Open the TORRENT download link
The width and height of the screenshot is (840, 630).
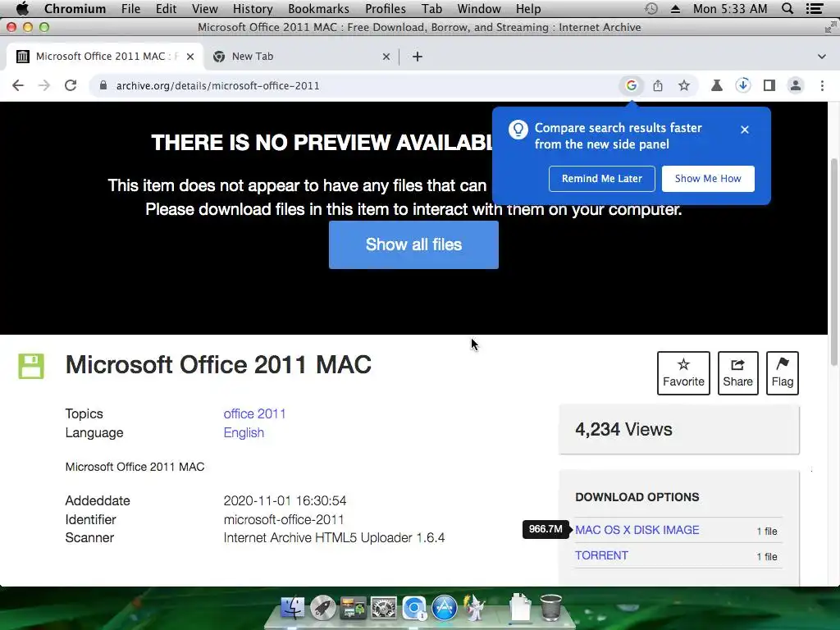pos(601,555)
